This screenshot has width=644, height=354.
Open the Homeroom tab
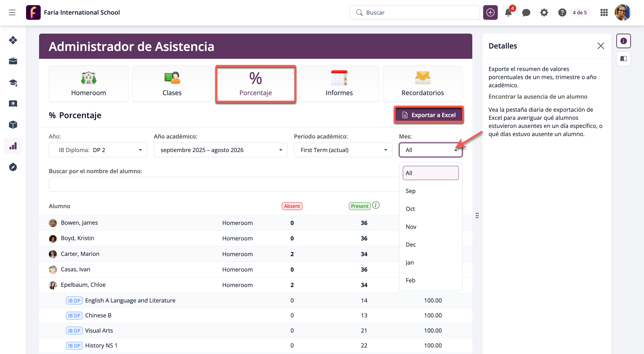pos(88,83)
